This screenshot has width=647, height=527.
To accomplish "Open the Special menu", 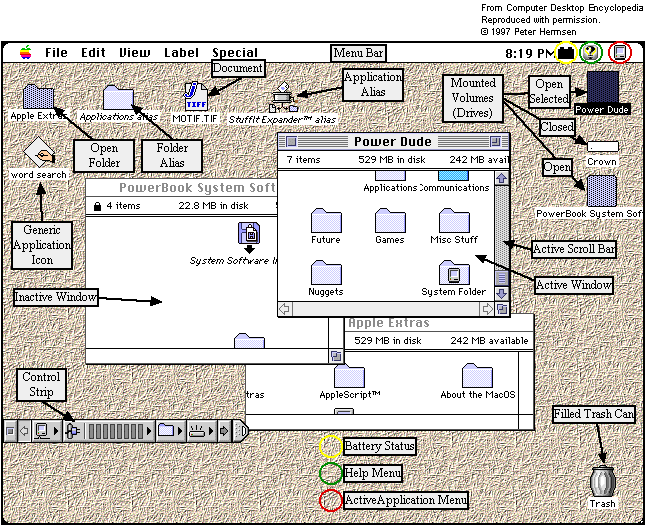I will [x=235, y=53].
